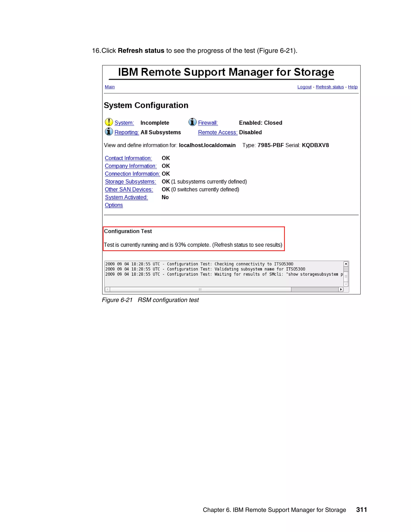The height and width of the screenshot is (532, 411).
Task: Open the Firewall settings link
Action: click(208, 123)
